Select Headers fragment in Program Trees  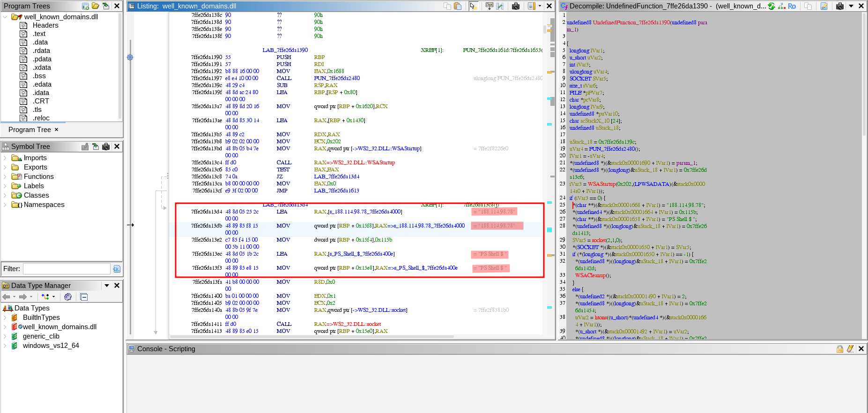click(45, 25)
